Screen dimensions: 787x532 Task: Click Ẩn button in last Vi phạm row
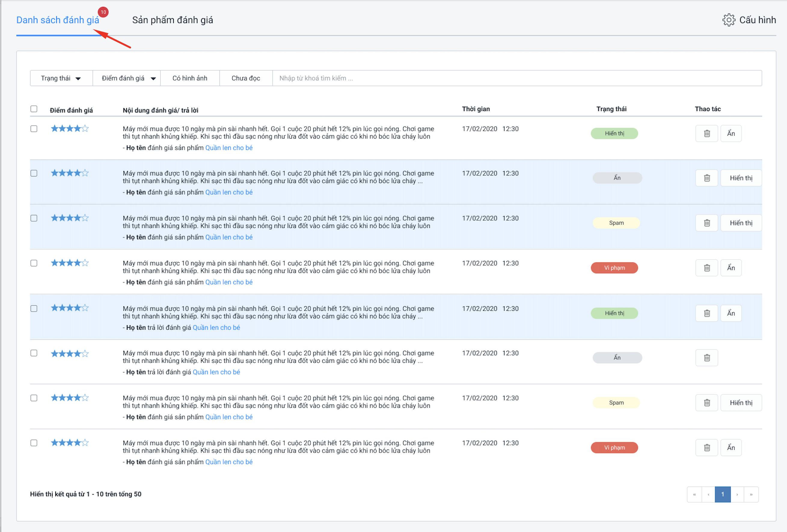[x=731, y=448]
